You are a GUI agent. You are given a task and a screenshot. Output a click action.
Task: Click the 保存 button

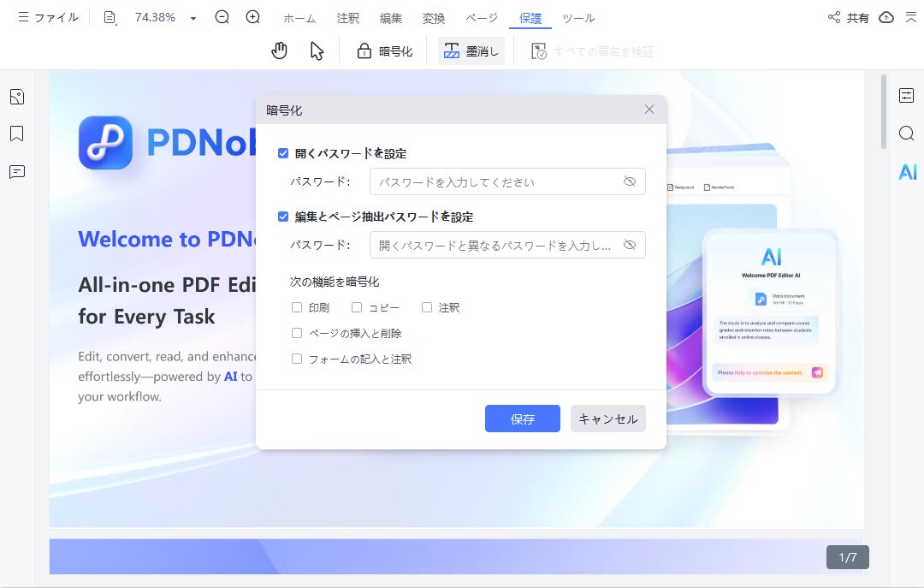tap(523, 419)
